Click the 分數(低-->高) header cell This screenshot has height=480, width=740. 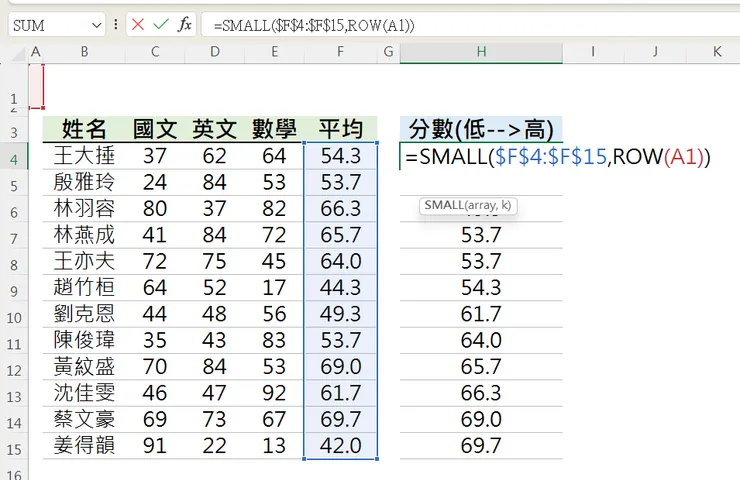tap(481, 129)
